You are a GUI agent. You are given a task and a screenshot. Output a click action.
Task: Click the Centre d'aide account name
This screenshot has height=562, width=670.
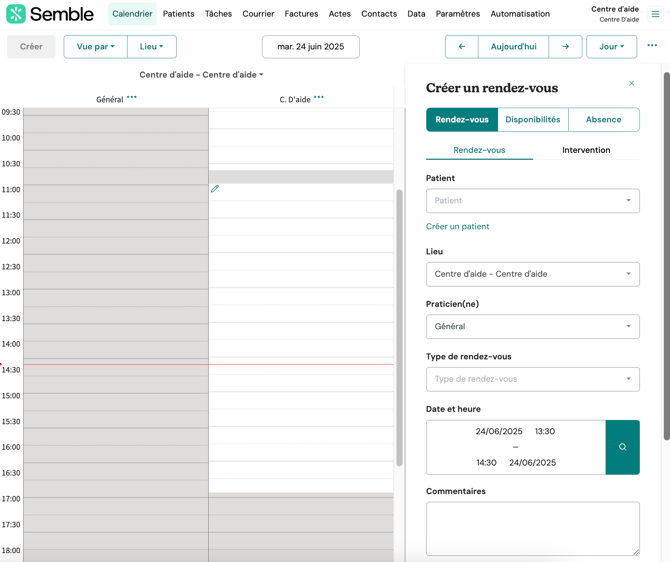coord(615,9)
